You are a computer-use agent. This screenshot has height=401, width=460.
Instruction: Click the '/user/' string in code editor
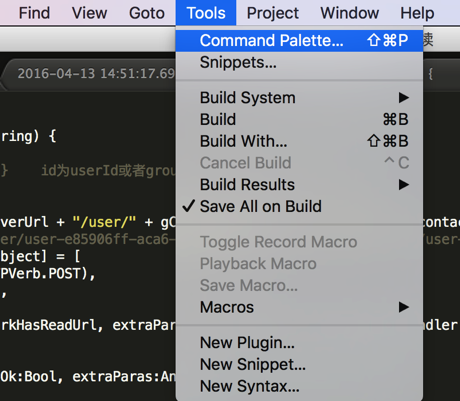104,222
